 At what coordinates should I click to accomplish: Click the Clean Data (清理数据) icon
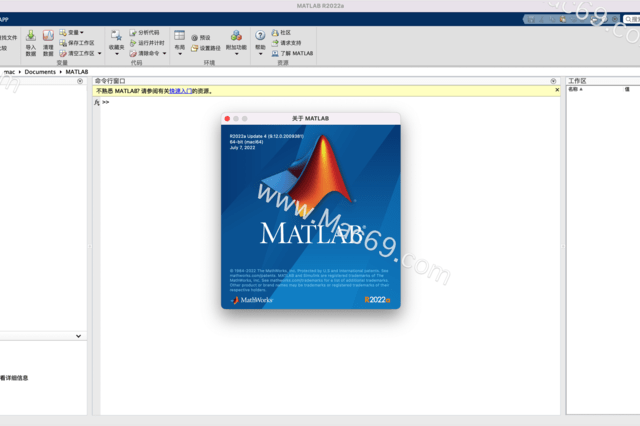coord(48,36)
